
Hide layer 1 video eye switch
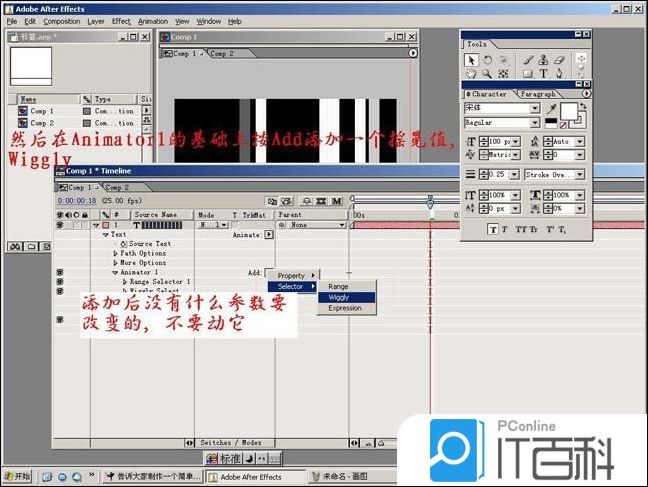(60, 225)
